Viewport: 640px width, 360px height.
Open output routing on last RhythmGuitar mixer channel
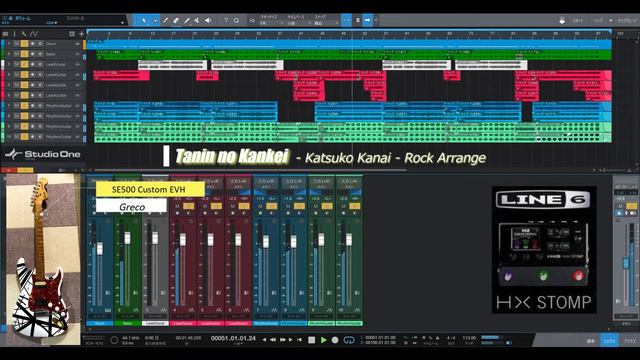pos(349,187)
